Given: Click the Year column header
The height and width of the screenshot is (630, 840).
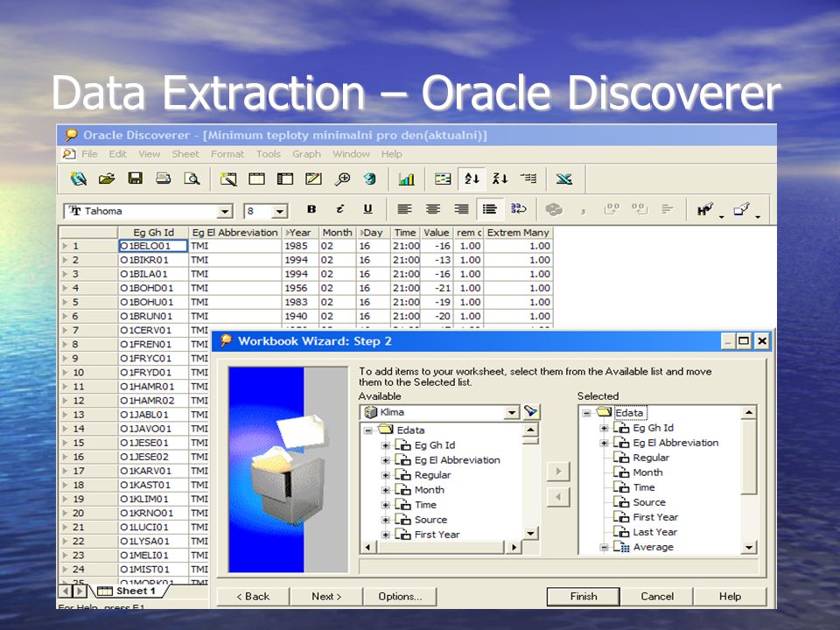Looking at the screenshot, I should [299, 233].
